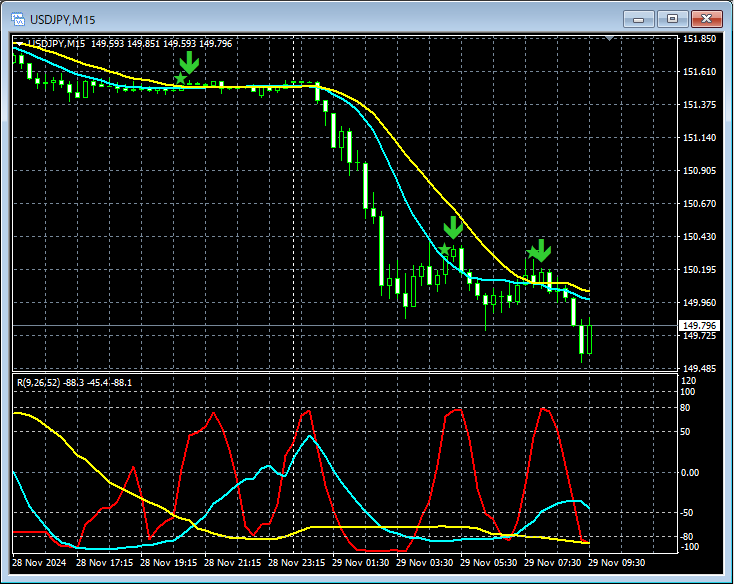
Task: Click the 149.485 price axis label
Action: click(699, 368)
